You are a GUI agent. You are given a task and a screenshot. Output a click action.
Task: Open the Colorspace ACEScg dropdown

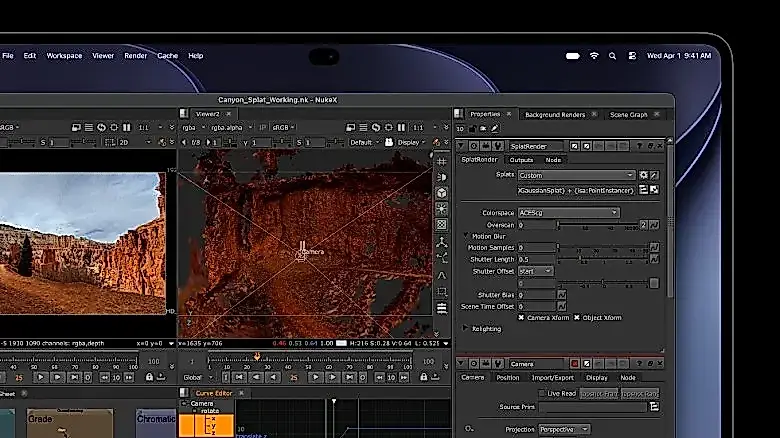569,213
